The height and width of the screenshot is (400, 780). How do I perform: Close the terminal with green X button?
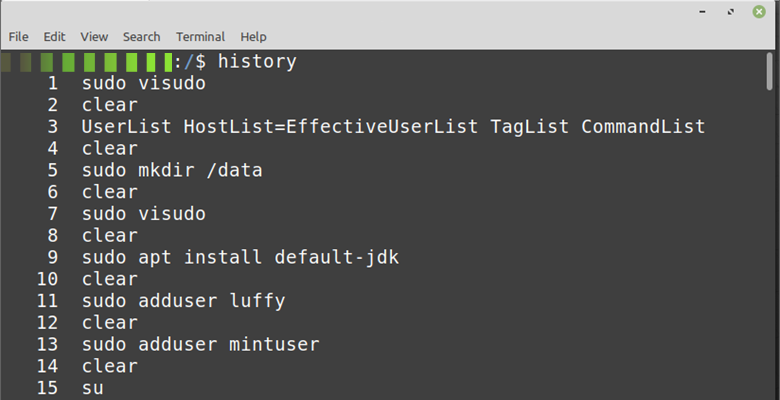click(x=759, y=11)
